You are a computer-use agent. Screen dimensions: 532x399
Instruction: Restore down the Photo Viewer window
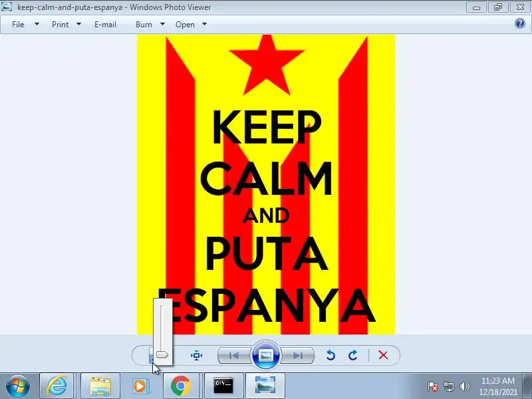coord(497,7)
